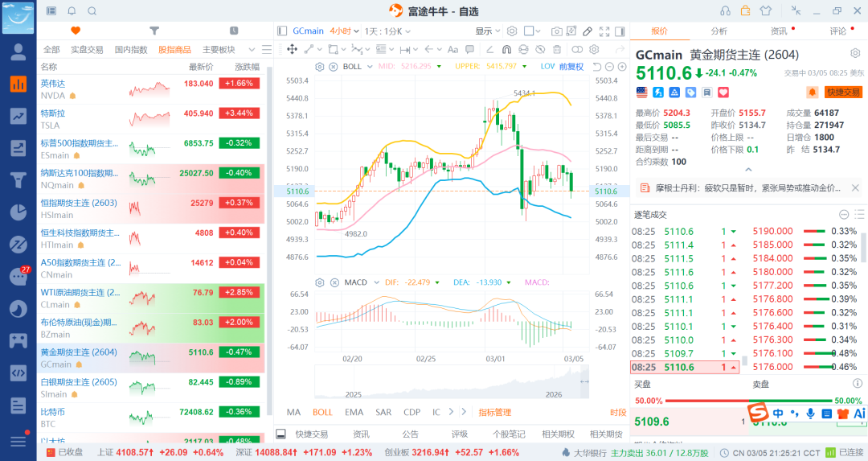Viewport: 868px width, 461px height.
Task: Select the SAR indicator button
Action: click(x=383, y=412)
